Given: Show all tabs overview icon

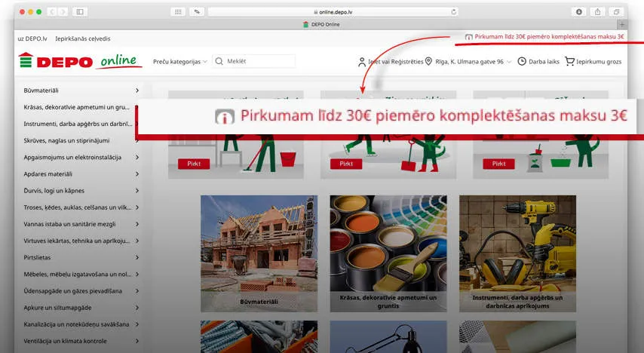Looking at the screenshot, I should [x=616, y=12].
